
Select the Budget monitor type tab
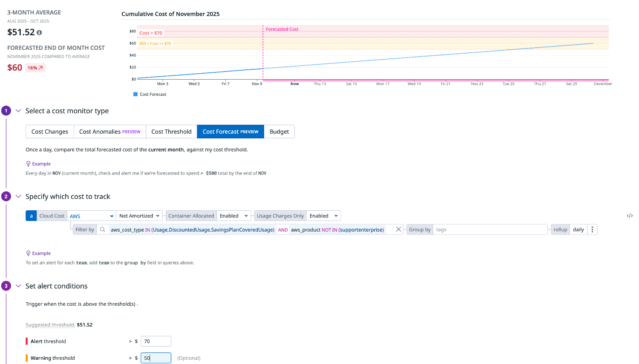(x=279, y=132)
